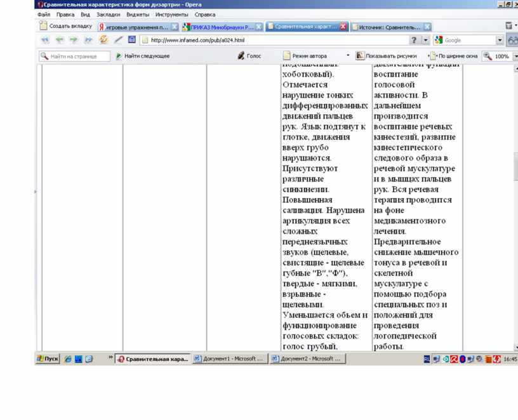Open the Google search engine dropdown

(500, 40)
